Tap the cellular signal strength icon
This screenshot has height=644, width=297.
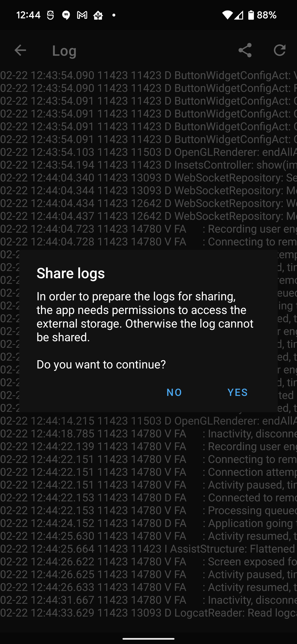pyautogui.click(x=239, y=15)
